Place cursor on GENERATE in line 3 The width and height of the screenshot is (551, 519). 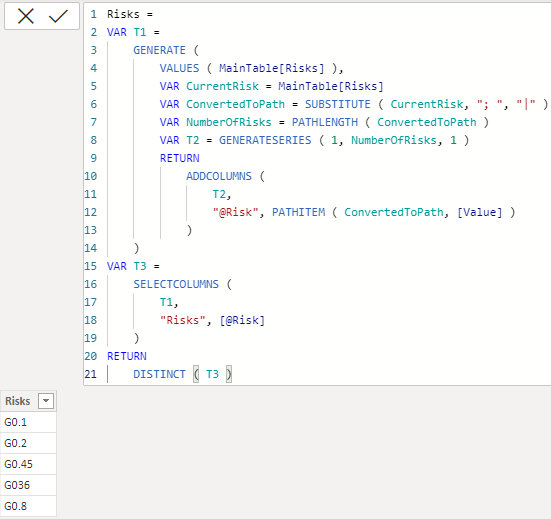pyautogui.click(x=159, y=50)
